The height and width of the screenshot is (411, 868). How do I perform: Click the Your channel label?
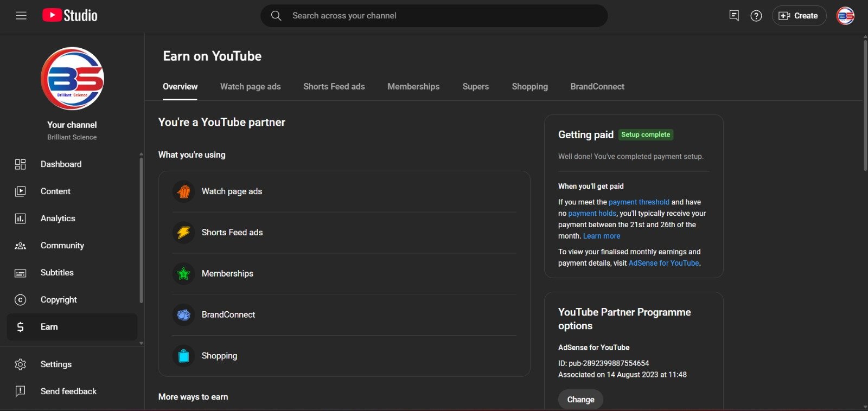pos(72,125)
